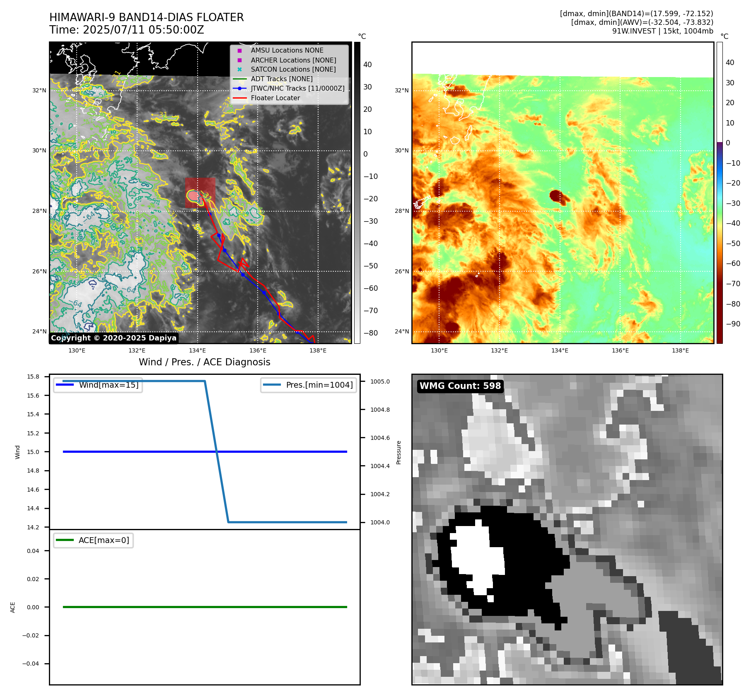Click the grayscale temperature colorbar of the left map
This screenshot has width=751, height=700.
pos(357,193)
